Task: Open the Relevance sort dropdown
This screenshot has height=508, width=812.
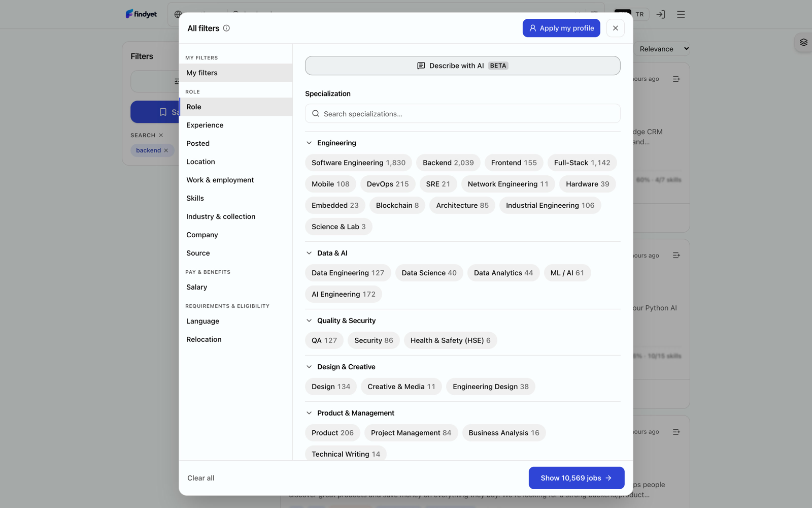Action: click(x=663, y=49)
